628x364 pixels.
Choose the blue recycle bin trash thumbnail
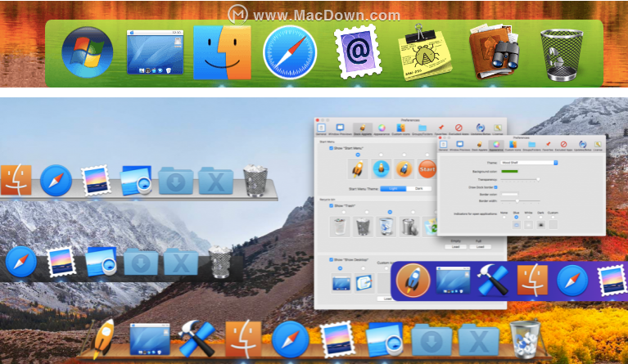[x=386, y=227]
